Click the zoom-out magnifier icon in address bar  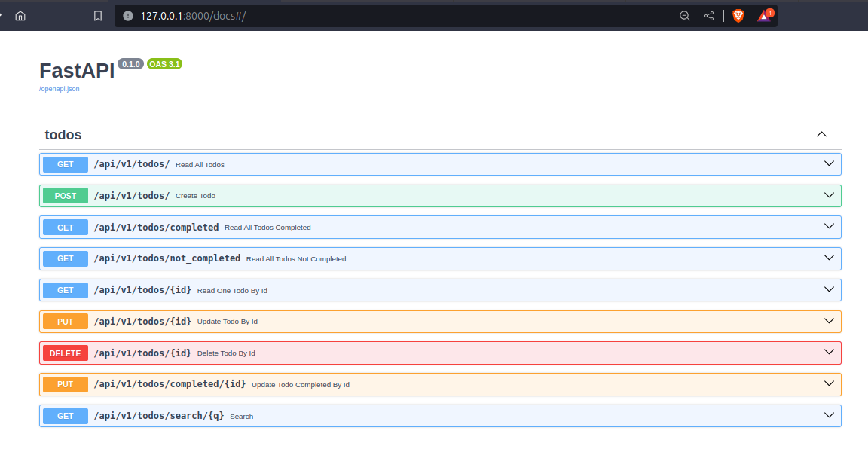click(x=685, y=16)
